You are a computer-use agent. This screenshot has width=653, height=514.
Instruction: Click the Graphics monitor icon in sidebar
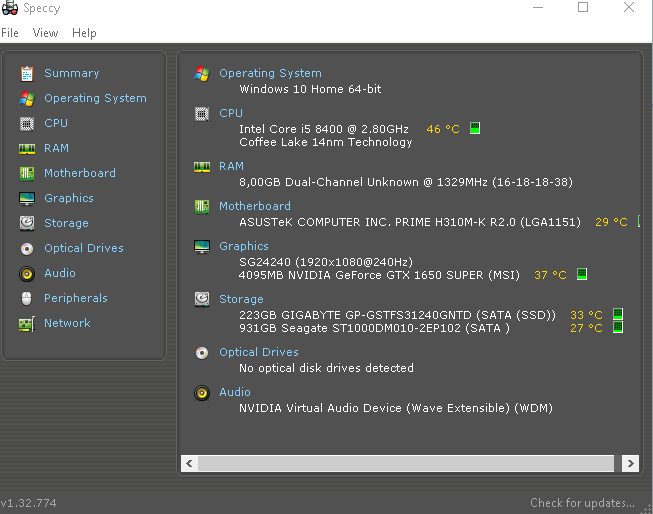click(x=27, y=199)
